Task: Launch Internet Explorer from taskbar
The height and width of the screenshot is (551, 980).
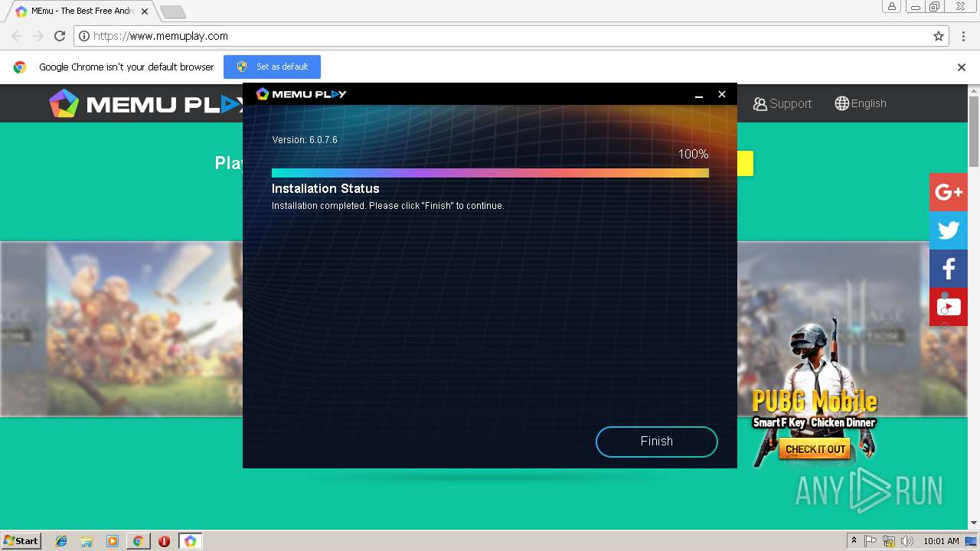Action: point(61,541)
